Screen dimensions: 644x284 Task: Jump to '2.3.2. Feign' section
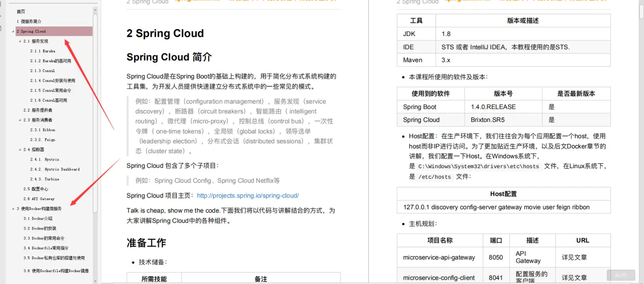point(43,140)
